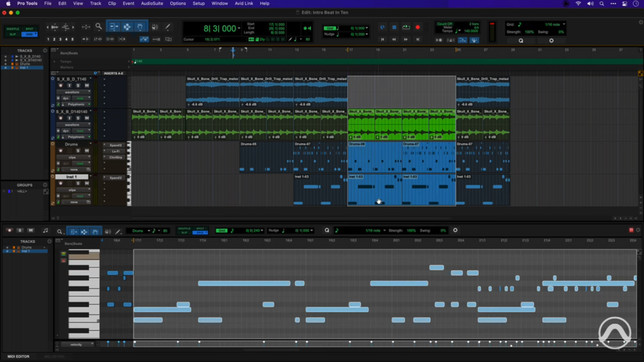644x362 pixels.
Task: Toggle Count Off in transport
Action: 445,24
